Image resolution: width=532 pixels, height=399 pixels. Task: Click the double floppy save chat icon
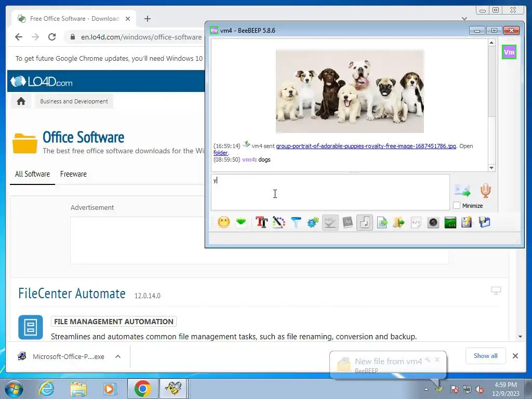pos(485,222)
